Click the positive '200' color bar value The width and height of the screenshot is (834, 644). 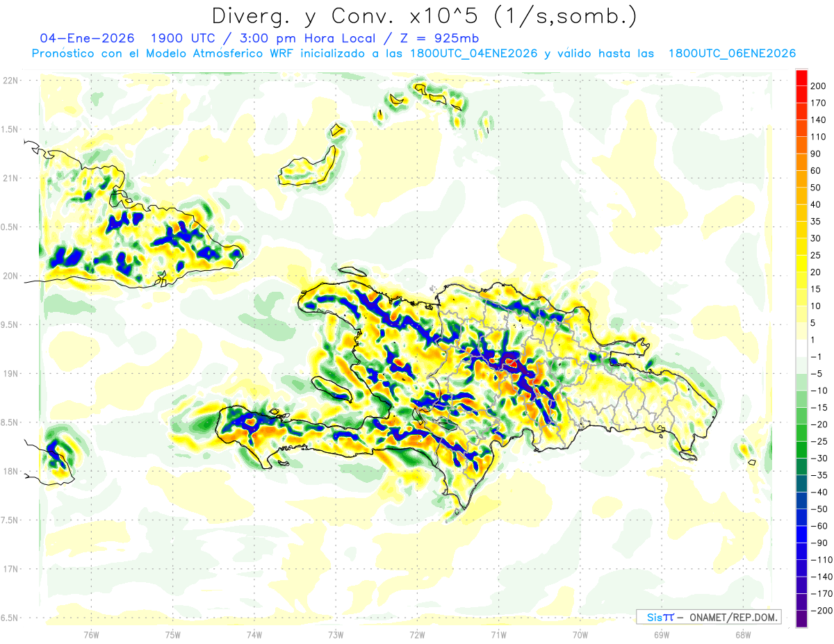tap(819, 85)
